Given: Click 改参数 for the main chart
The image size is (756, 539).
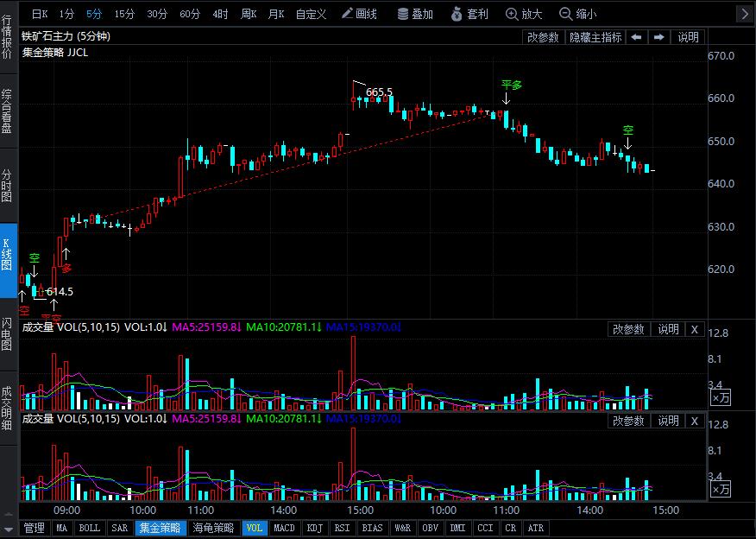Looking at the screenshot, I should 543,37.
